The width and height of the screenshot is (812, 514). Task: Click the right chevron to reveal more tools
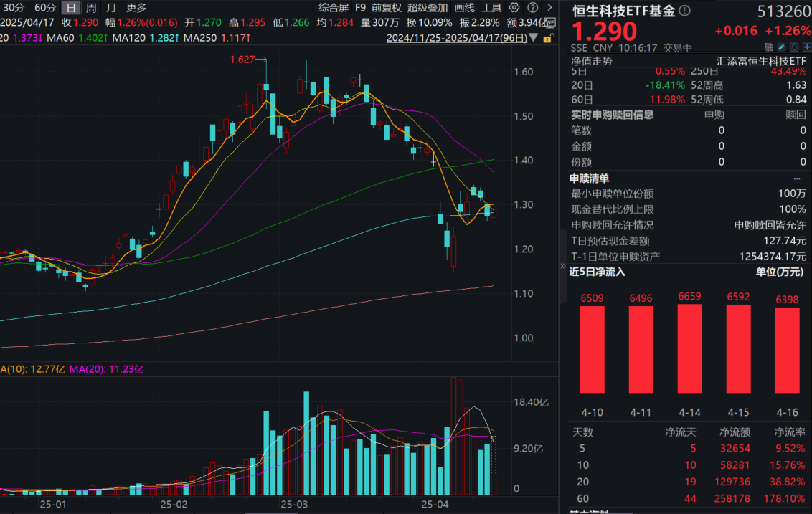click(549, 7)
